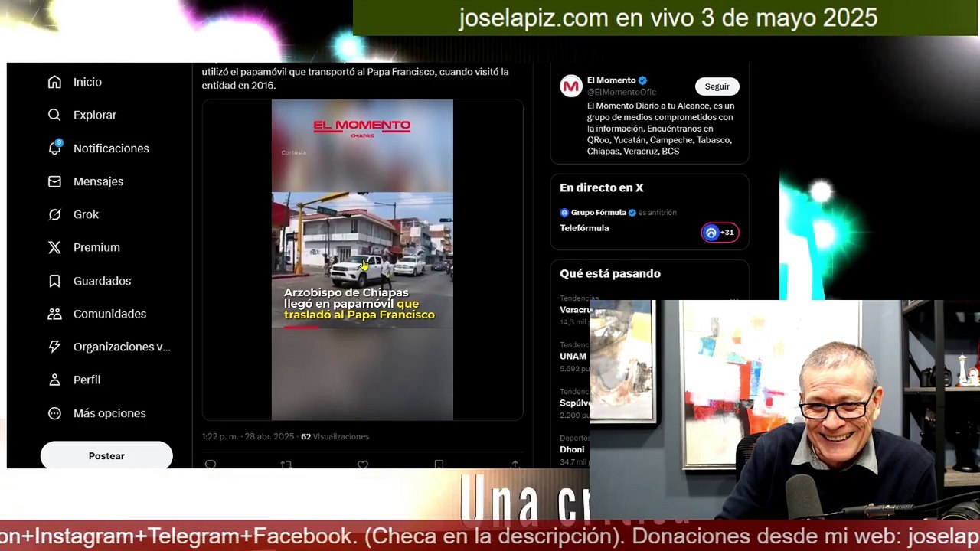The width and height of the screenshot is (980, 551).
Task: Click the video red progress bar
Action: tap(301, 327)
